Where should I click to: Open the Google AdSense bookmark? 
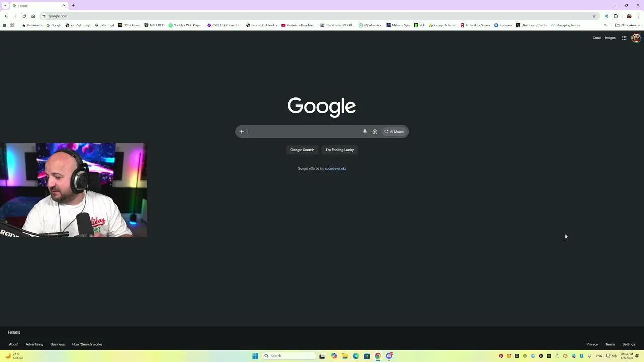point(443,25)
